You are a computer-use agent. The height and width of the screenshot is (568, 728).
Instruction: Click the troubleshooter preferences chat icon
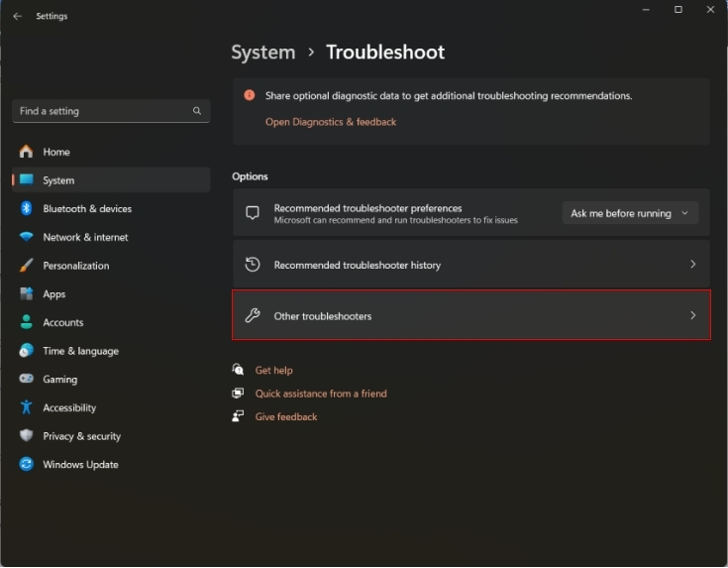253,213
